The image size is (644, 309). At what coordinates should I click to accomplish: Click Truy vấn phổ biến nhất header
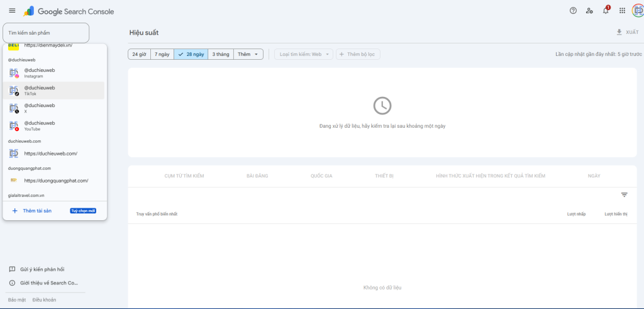point(157,214)
